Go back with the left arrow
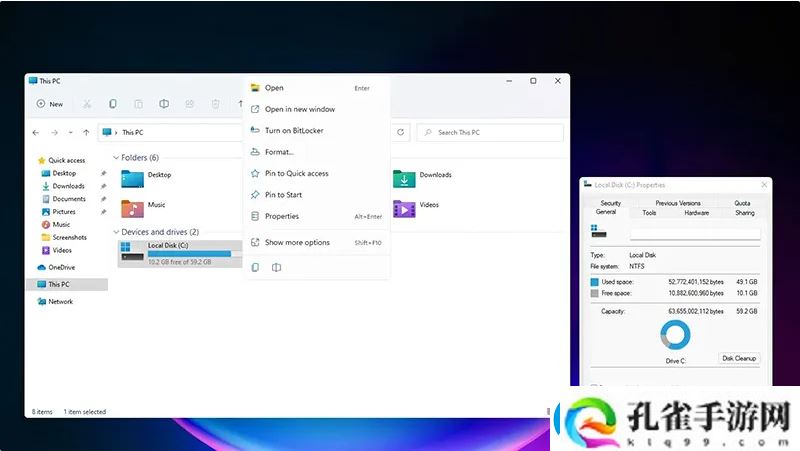Viewport: 800px width, 451px height. point(36,133)
